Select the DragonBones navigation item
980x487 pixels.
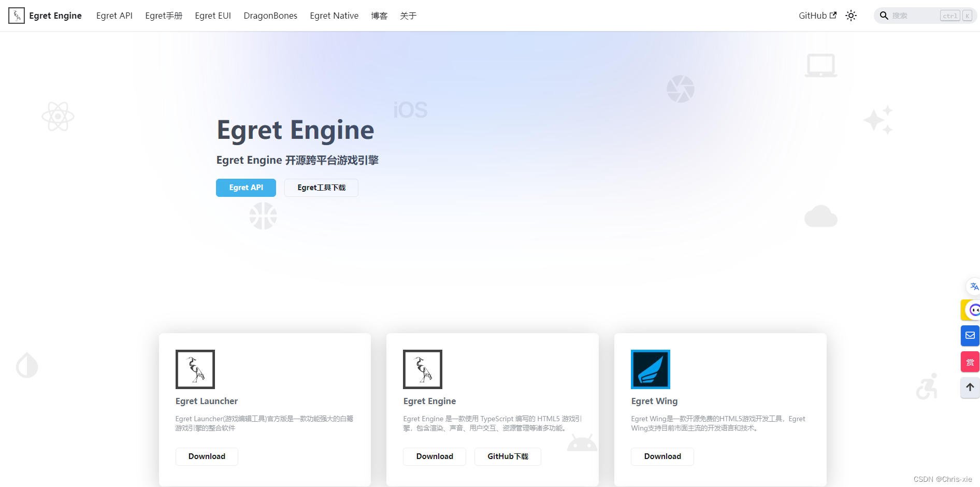pos(270,16)
